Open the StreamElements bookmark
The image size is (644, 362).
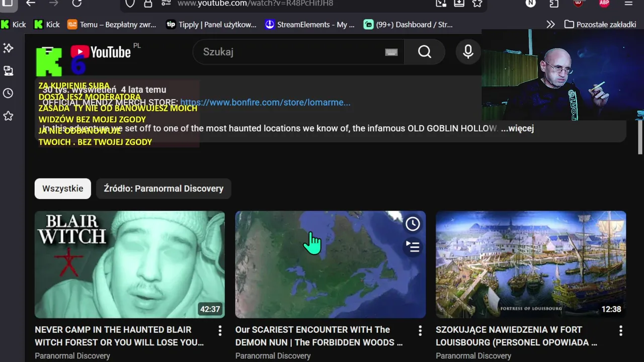point(309,24)
